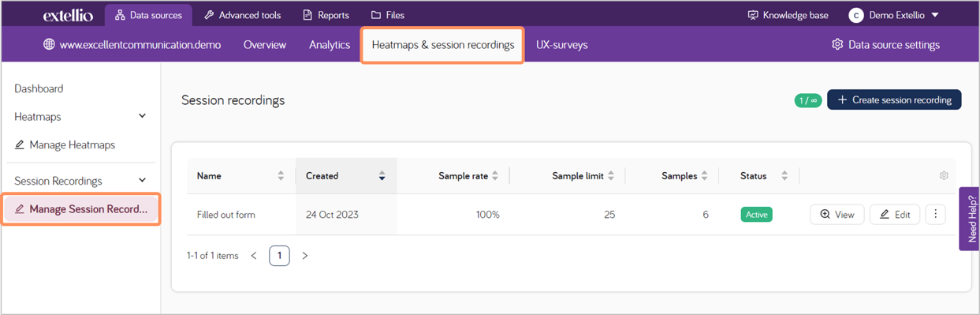View the Filled out form recording

837,215
